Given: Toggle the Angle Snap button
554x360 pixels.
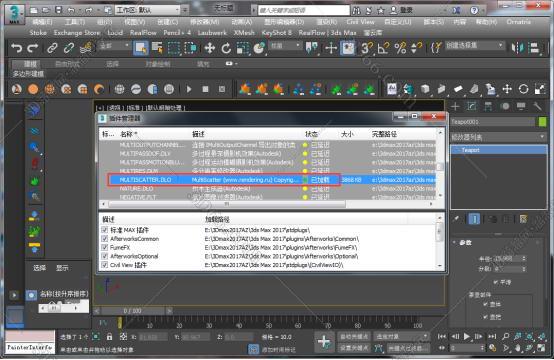Looking at the screenshot, I should point(383,48).
